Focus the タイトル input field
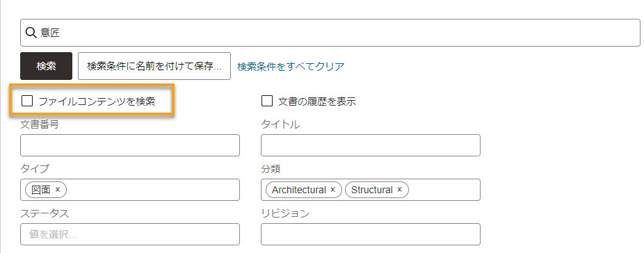644x253 pixels. tap(371, 145)
